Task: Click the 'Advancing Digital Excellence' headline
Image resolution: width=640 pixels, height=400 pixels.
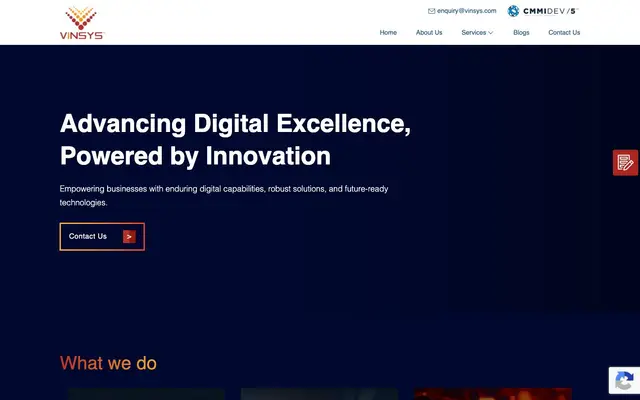Action: [235, 140]
